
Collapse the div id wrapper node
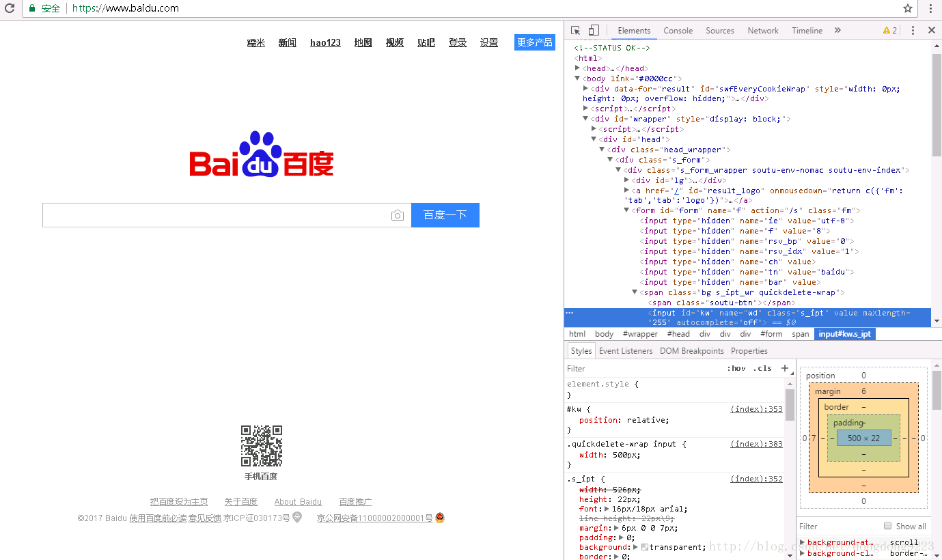pyautogui.click(x=586, y=119)
